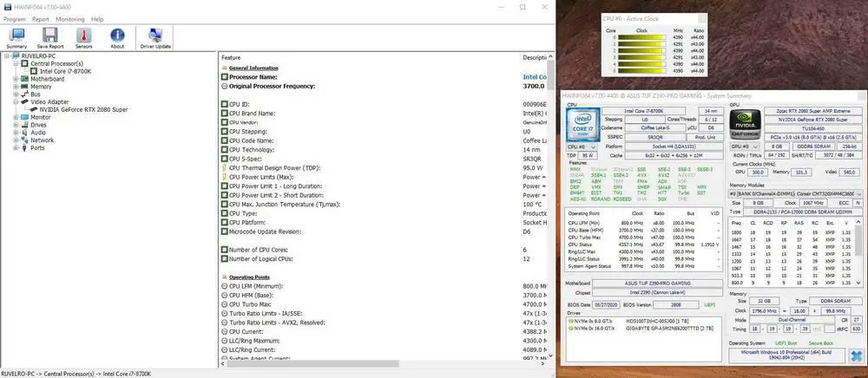Select the 'CPU Stepping:' feature row
Viewport: 868px width, 378px height.
(x=382, y=132)
